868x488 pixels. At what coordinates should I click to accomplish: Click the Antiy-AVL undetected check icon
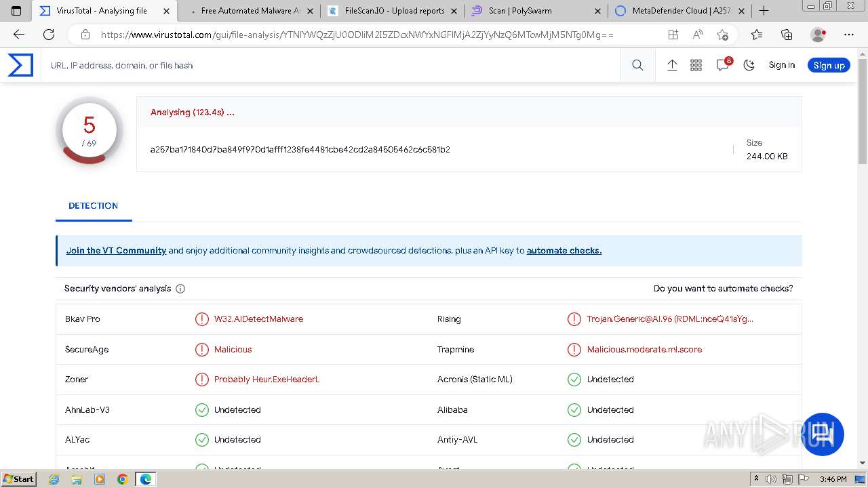574,440
